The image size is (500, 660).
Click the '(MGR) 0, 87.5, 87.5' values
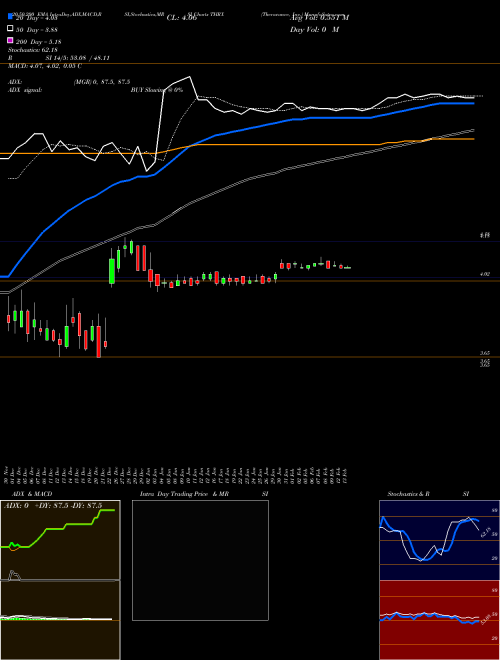coord(102,82)
